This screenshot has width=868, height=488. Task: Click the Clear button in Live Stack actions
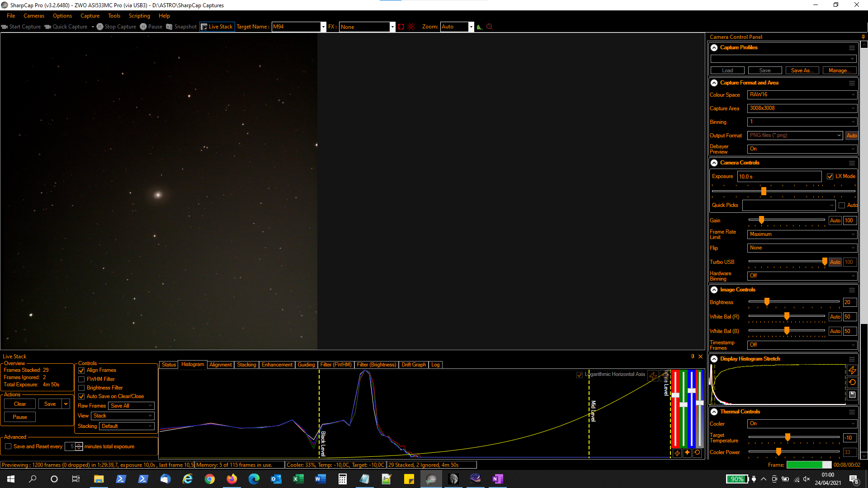[20, 404]
